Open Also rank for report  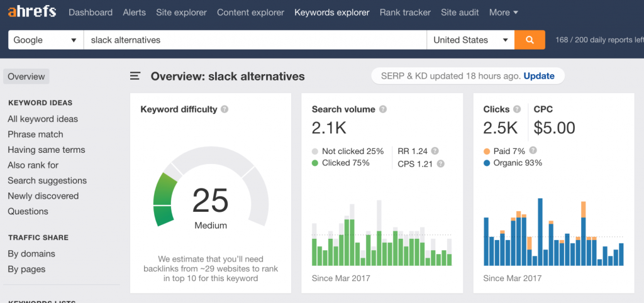tap(33, 165)
